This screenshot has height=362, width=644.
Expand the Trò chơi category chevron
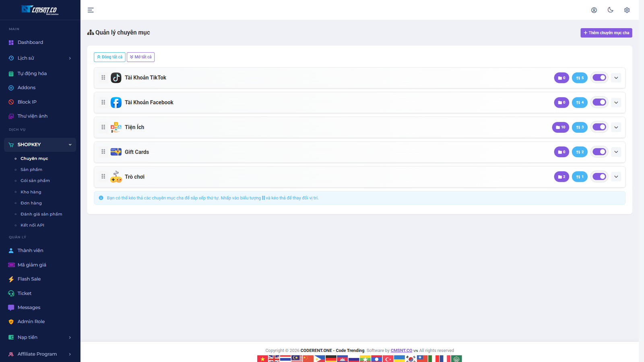(x=616, y=177)
